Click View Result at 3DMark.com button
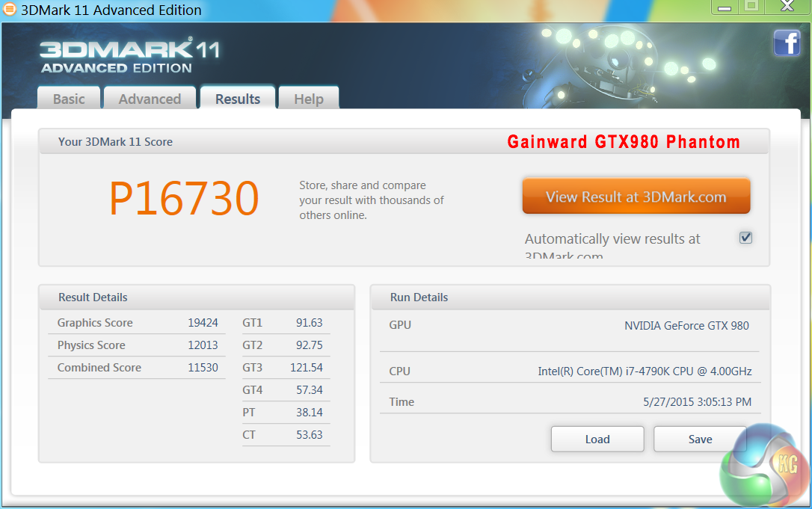 tap(636, 197)
